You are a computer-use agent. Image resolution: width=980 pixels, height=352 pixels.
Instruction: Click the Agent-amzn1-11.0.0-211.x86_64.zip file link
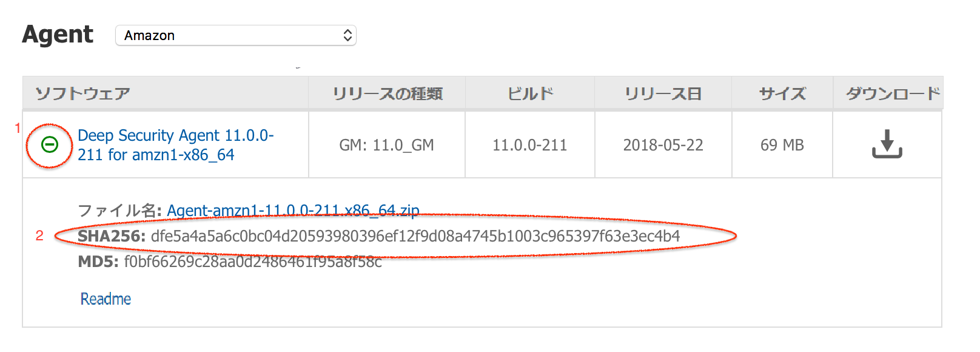[x=293, y=211]
